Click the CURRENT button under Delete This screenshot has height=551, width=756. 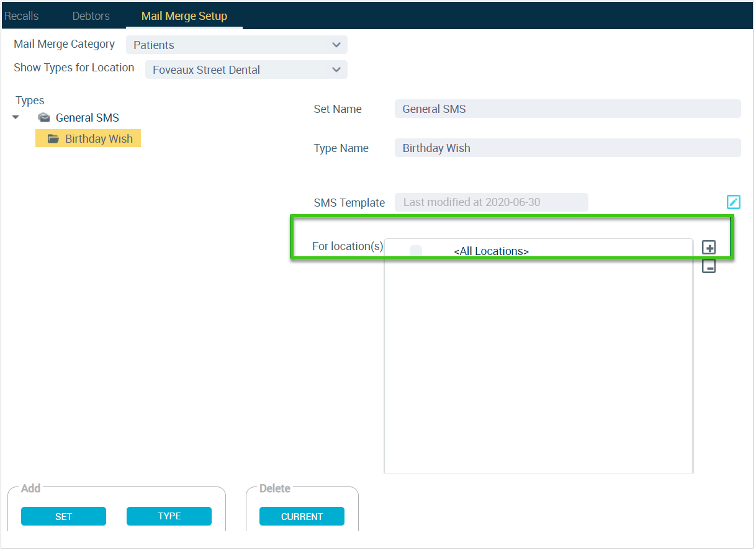tap(302, 516)
